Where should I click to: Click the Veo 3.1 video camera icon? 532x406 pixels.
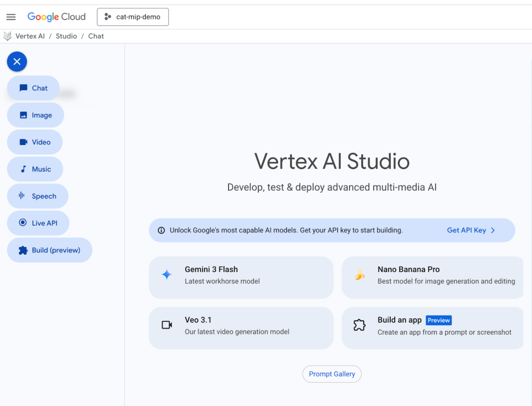coord(167,325)
